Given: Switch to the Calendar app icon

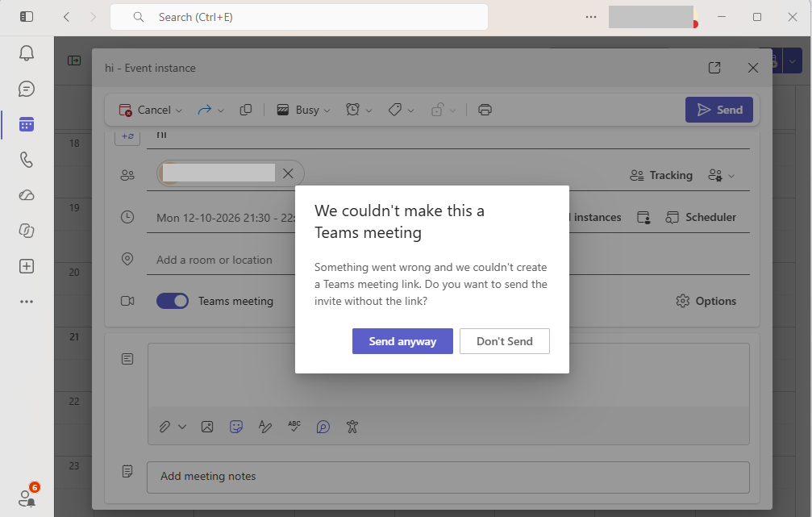Looking at the screenshot, I should pyautogui.click(x=27, y=124).
